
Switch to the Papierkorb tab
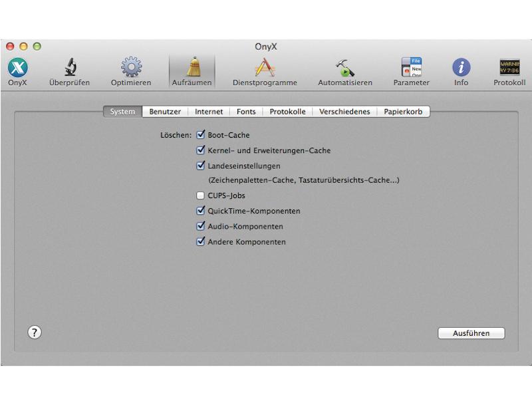click(x=403, y=112)
